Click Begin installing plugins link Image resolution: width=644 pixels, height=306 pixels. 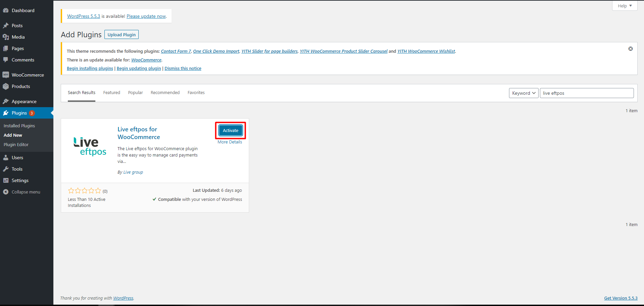point(90,69)
